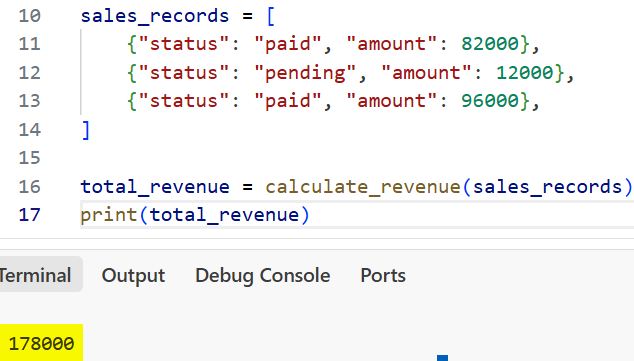Click line number 10 in the gutter
This screenshot has width=634, height=361.
(30, 16)
